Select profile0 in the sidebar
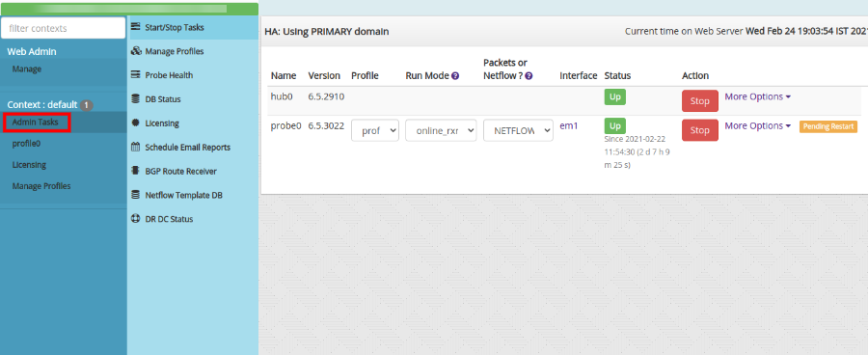Screen dimensions: 868x355 pyautogui.click(x=27, y=144)
